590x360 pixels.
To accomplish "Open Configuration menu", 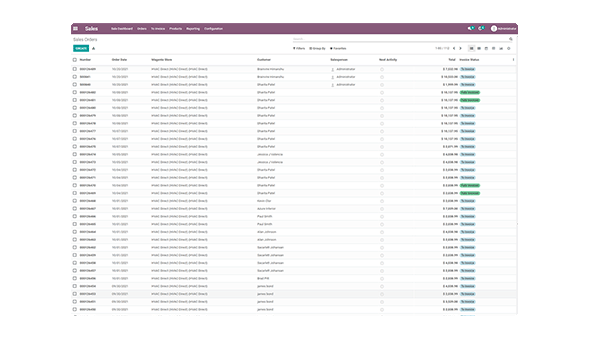I will 213,29.
